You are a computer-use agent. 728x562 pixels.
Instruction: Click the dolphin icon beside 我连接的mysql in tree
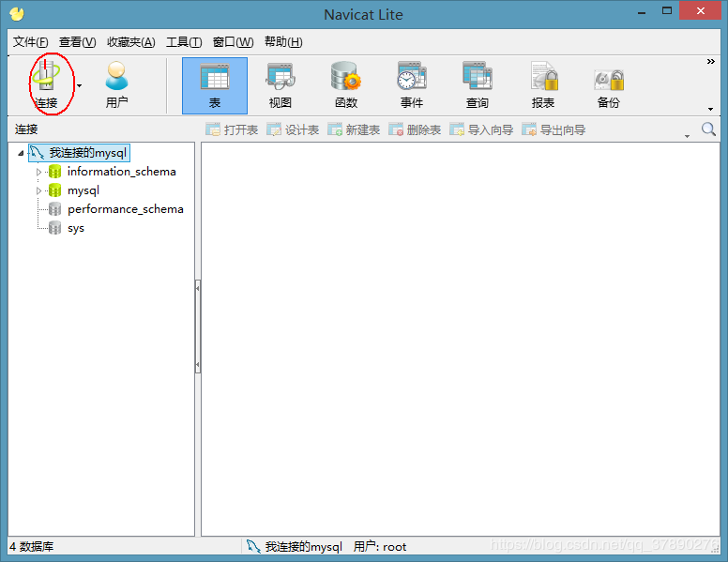[38, 152]
